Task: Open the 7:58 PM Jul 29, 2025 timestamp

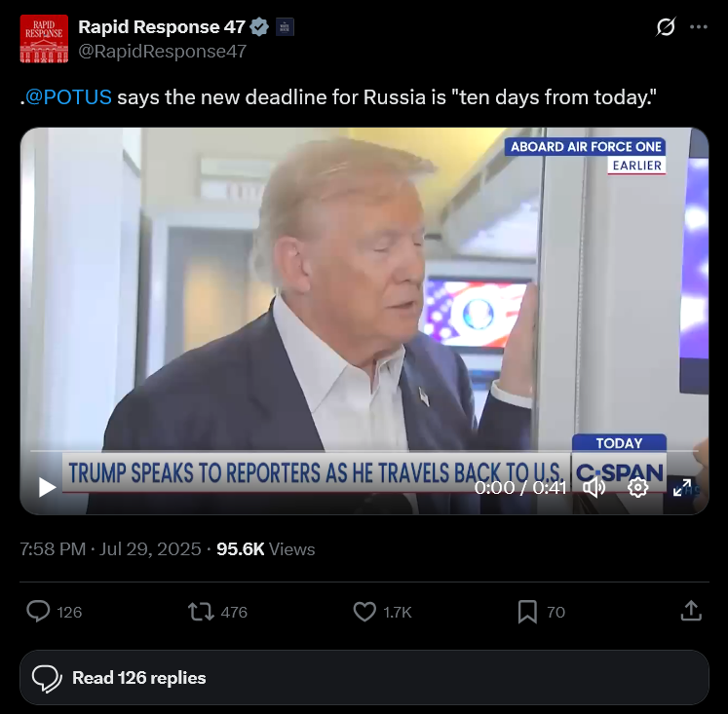Action: 110,549
